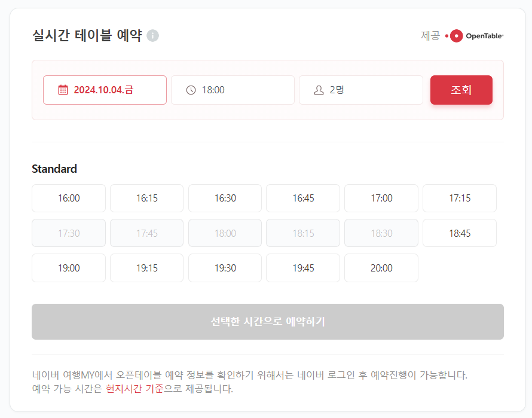Click the red 조회 search button

point(461,90)
